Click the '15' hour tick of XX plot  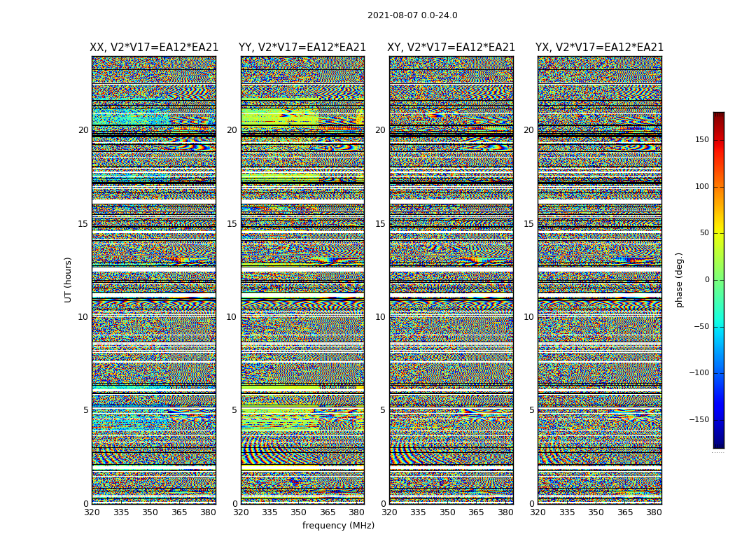tap(83, 224)
